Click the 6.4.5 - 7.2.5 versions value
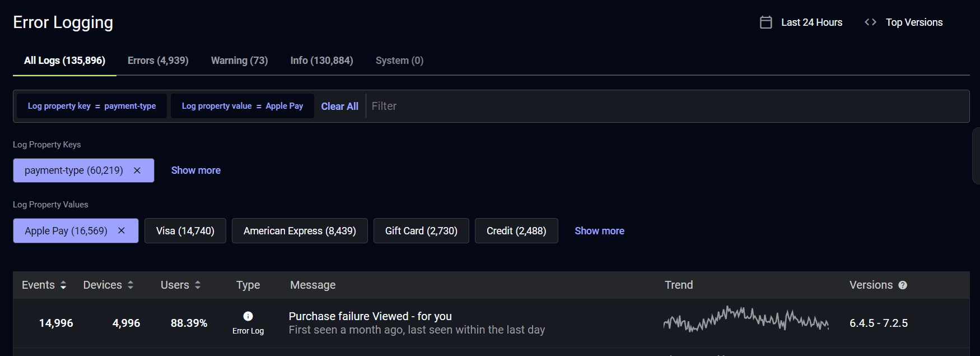The image size is (980, 356). coord(879,323)
